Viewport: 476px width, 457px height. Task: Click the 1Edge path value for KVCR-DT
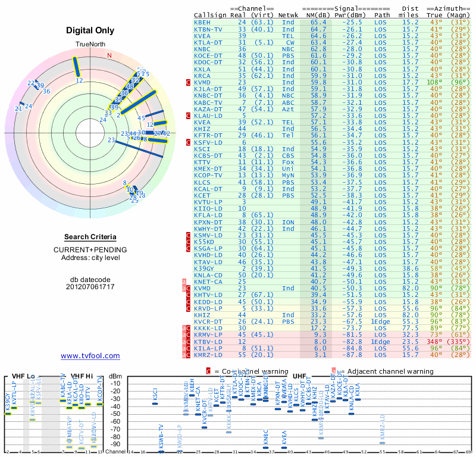click(380, 321)
